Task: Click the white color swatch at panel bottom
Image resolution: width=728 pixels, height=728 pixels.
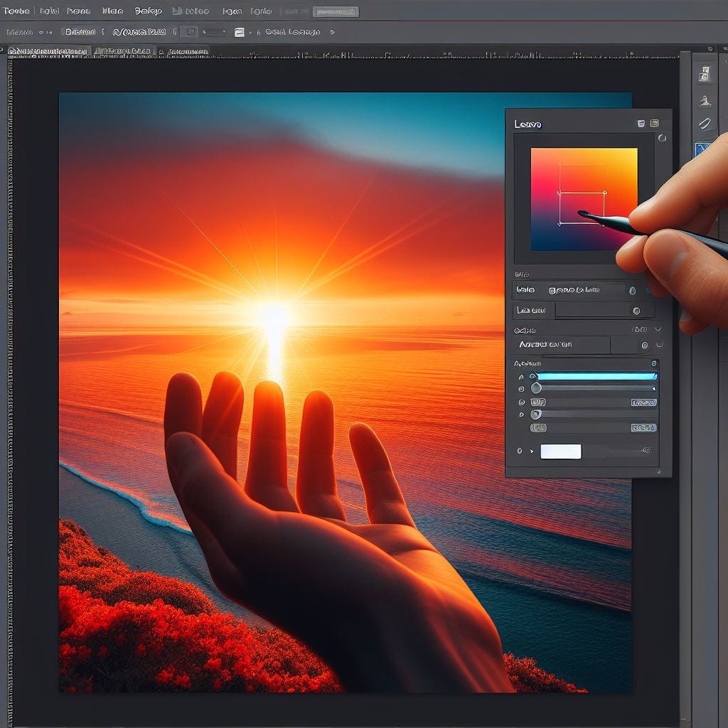Action: point(560,451)
